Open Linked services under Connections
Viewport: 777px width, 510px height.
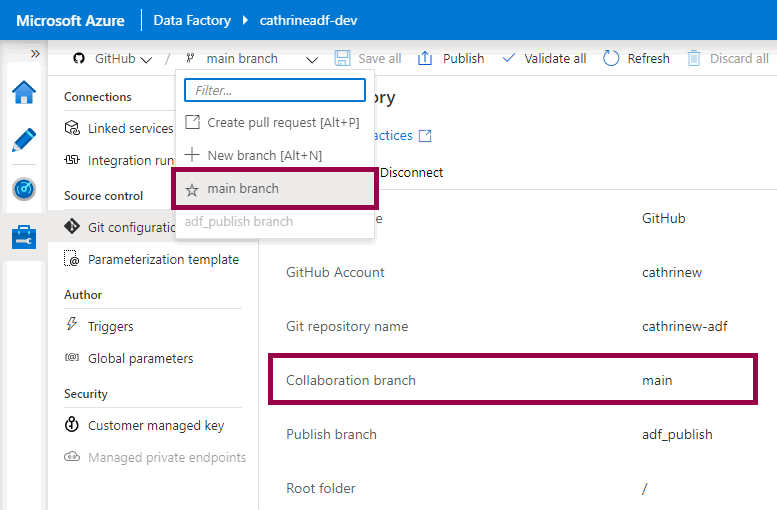tap(130, 128)
